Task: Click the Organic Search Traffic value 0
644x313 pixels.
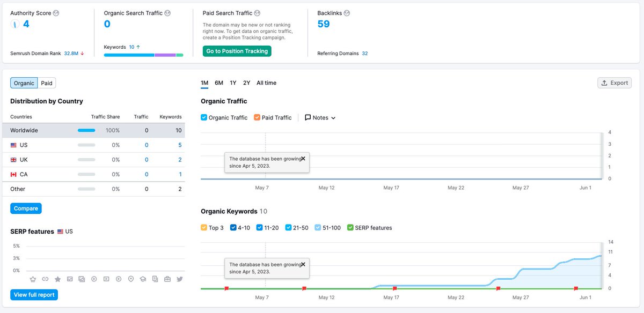Action: coord(107,24)
